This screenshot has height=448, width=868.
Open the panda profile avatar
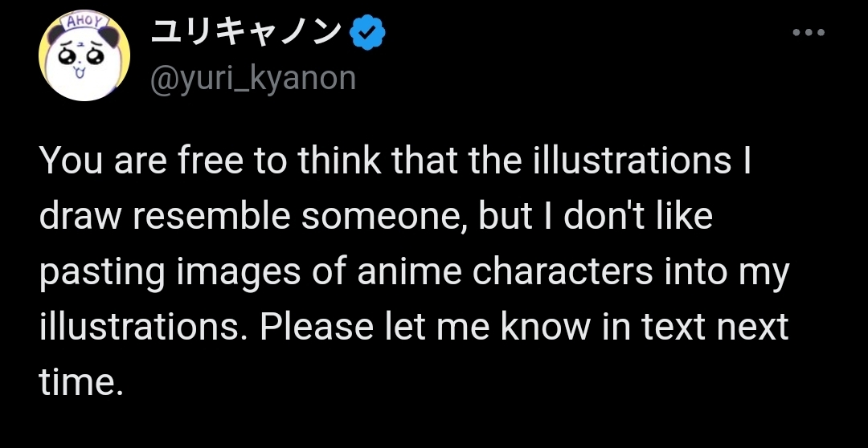point(85,57)
